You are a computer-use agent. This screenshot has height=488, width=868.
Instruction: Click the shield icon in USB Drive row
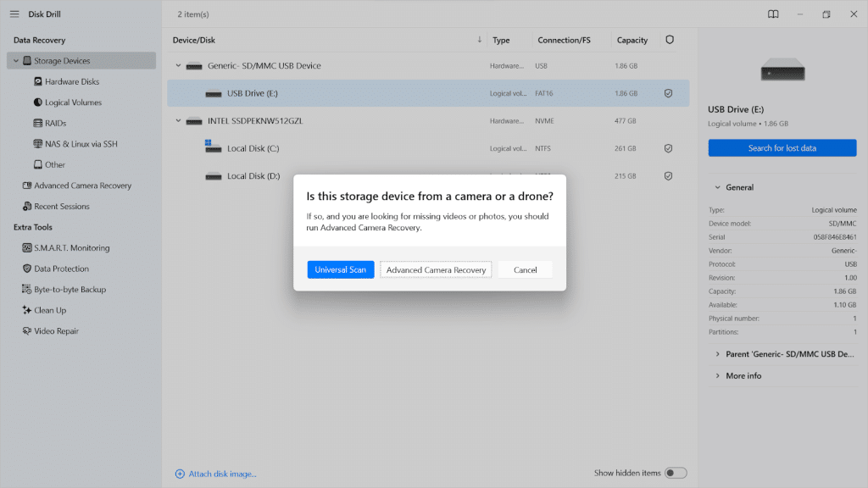point(668,93)
